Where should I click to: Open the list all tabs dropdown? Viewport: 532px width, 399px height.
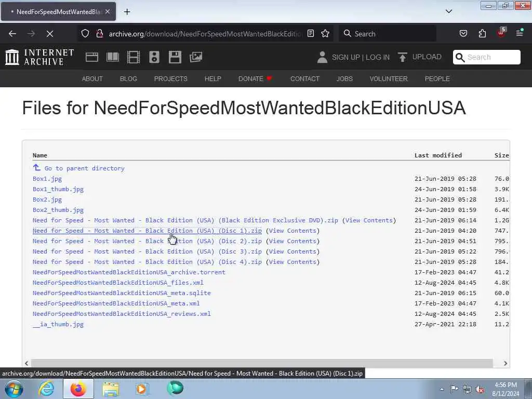(448, 11)
